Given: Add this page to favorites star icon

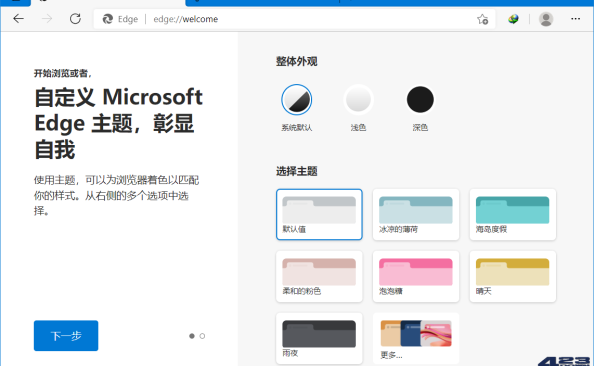Looking at the screenshot, I should coord(482,19).
